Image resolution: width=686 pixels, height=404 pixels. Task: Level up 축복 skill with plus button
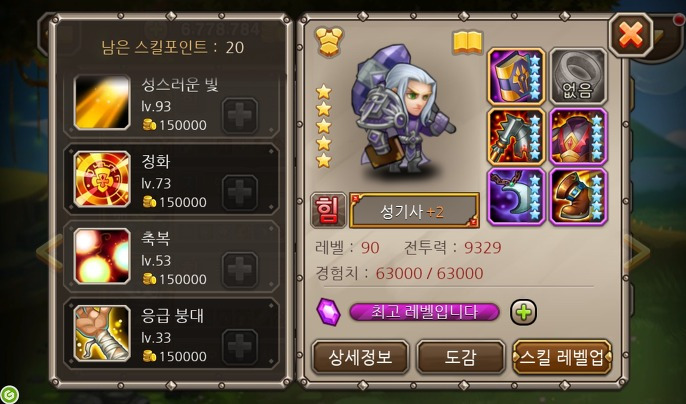click(x=240, y=270)
